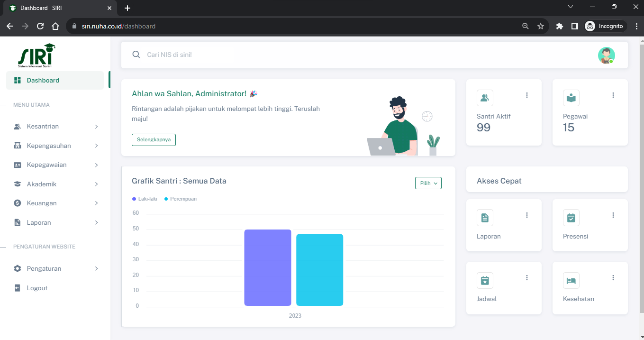Click the SIRI logo
644x340 pixels.
point(36,55)
